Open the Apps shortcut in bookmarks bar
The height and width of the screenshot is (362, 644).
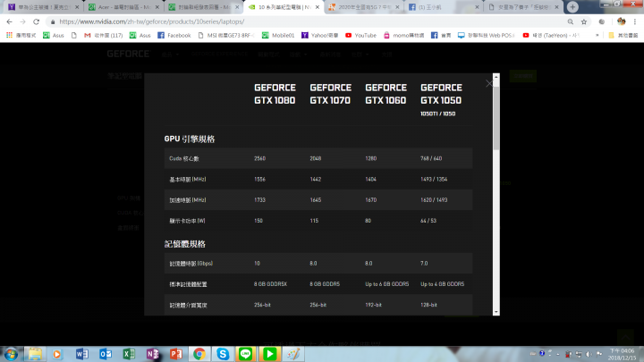click(21, 35)
